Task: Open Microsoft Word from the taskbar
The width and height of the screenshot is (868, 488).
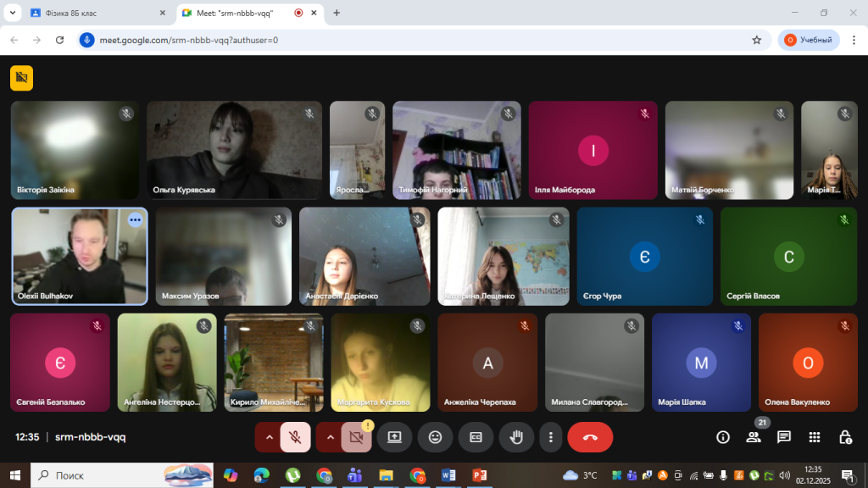Action: coord(448,475)
